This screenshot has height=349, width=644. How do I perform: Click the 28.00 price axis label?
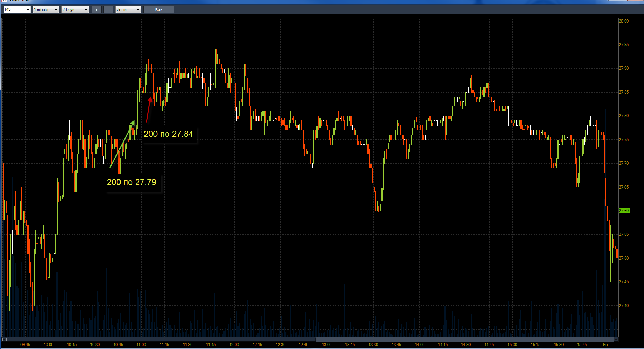pyautogui.click(x=624, y=21)
